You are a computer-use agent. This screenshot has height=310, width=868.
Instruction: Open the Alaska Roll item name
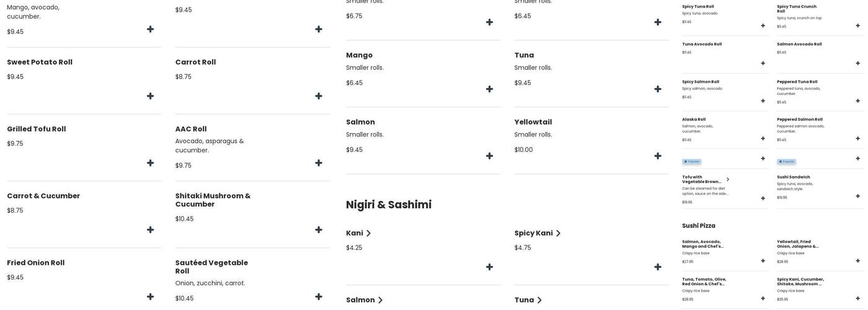click(694, 120)
